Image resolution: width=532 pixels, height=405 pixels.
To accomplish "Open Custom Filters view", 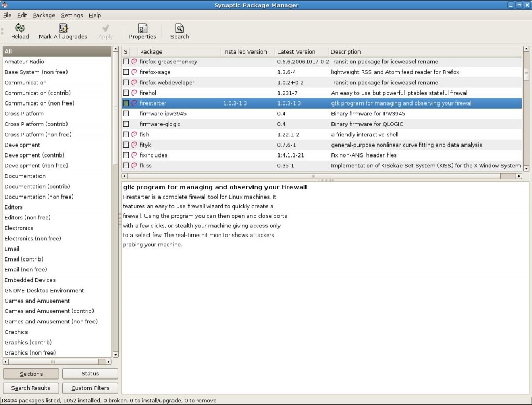I will pos(90,388).
